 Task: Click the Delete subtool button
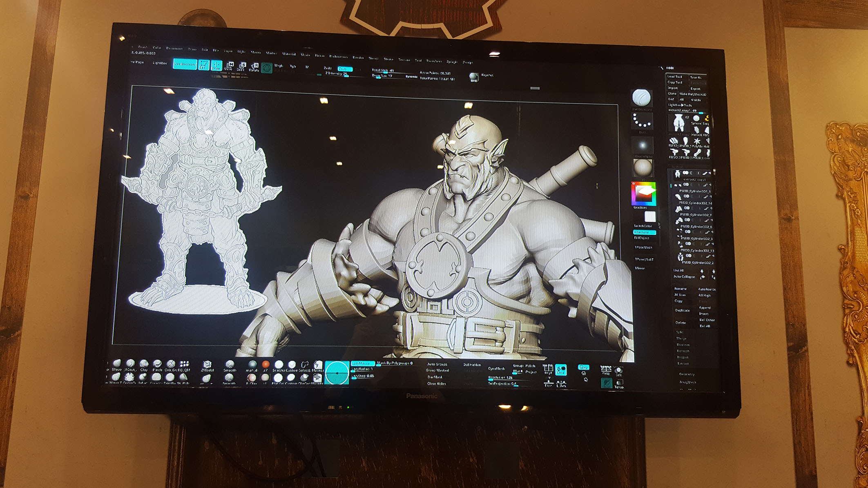[x=681, y=323]
